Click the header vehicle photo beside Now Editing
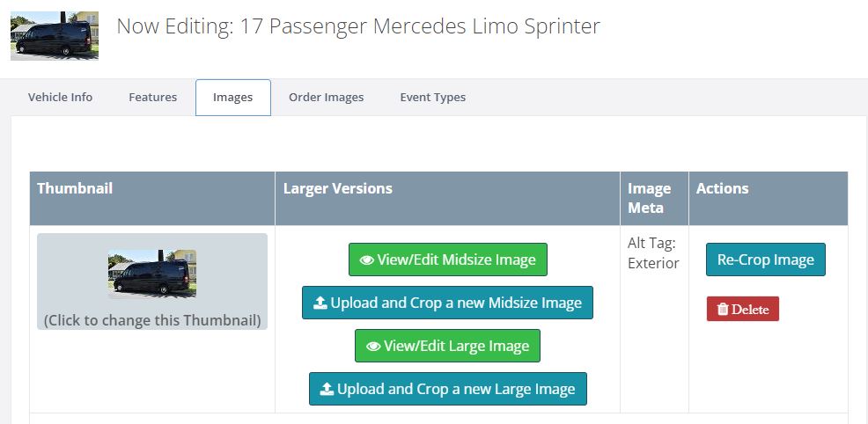This screenshot has width=868, height=424. coord(55,35)
